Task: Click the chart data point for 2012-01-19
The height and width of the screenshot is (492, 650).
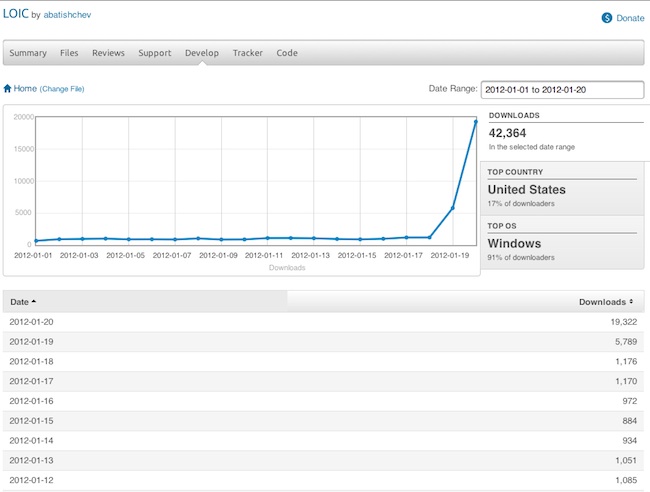Action: pyautogui.click(x=453, y=208)
